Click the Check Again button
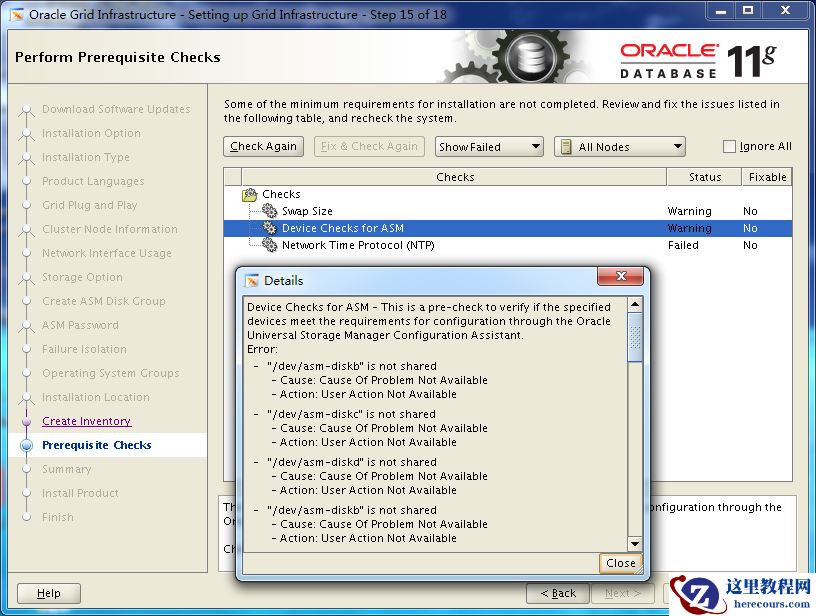The height and width of the screenshot is (616, 816). point(263,146)
